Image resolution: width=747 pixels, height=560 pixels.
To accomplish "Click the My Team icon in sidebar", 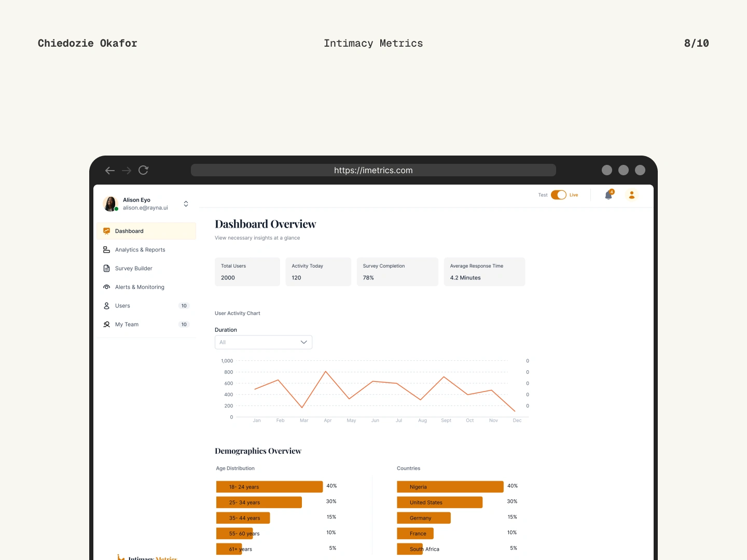I will 106,324.
